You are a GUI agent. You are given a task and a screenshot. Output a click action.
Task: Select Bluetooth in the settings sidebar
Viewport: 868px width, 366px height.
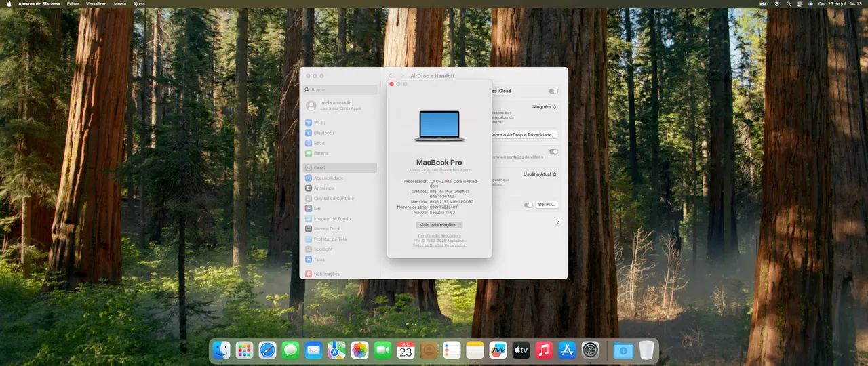[340, 133]
